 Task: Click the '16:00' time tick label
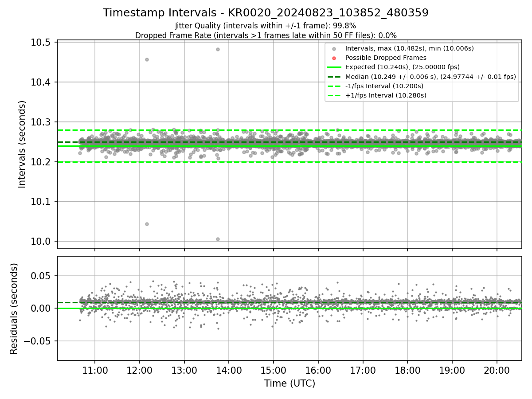click(x=318, y=370)
